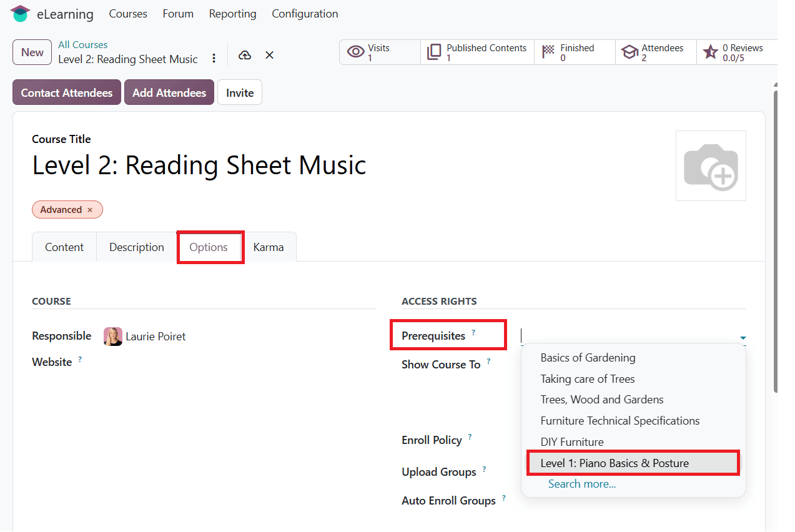This screenshot has height=532, width=795.
Task: Select Basics of Gardening from the dropdown
Action: tap(633, 358)
